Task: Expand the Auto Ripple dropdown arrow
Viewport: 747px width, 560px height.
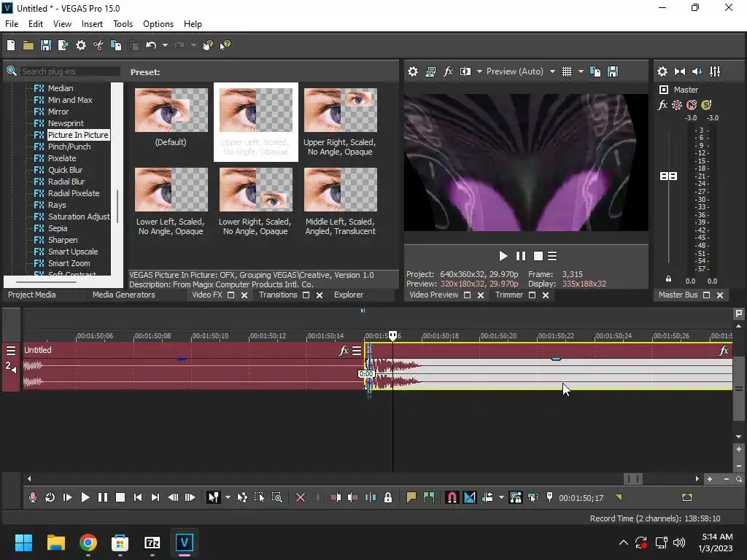Action: 501,497
